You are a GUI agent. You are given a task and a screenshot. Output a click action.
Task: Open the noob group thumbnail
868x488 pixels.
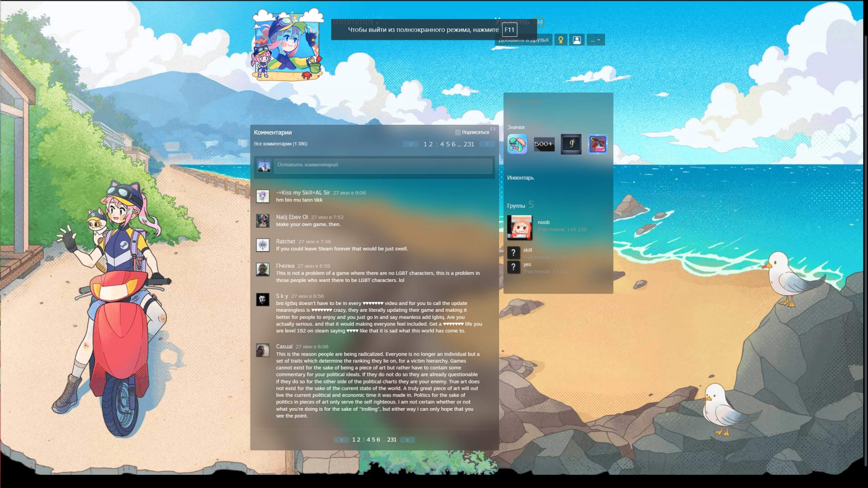point(519,227)
